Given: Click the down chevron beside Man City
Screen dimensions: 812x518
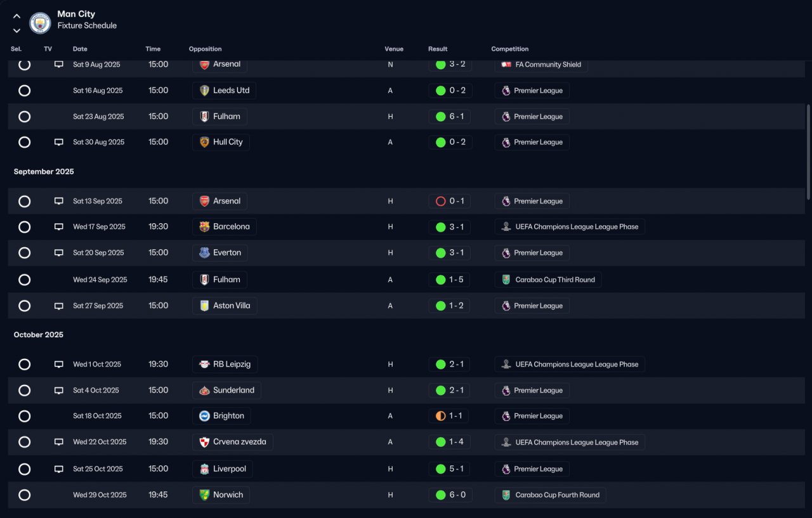Looking at the screenshot, I should 16,30.
